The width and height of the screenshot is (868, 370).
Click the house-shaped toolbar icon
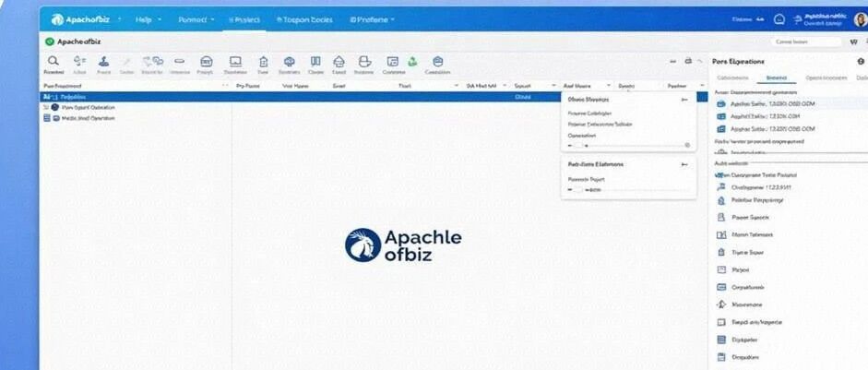(339, 62)
